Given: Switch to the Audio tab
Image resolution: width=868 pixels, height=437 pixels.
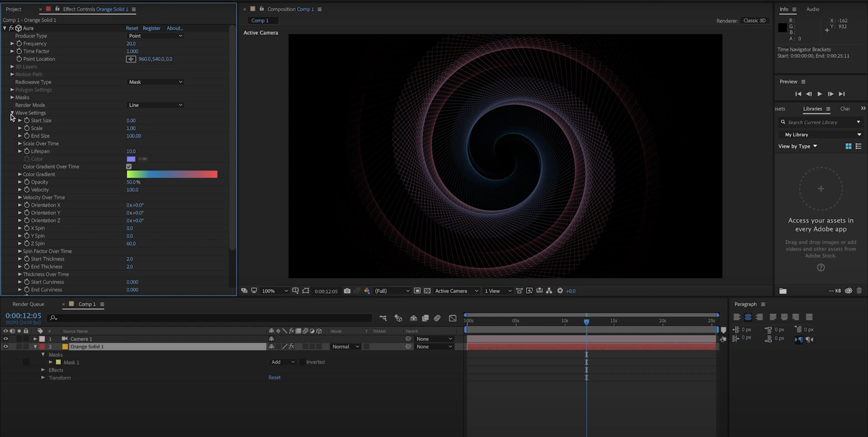Looking at the screenshot, I should 812,9.
